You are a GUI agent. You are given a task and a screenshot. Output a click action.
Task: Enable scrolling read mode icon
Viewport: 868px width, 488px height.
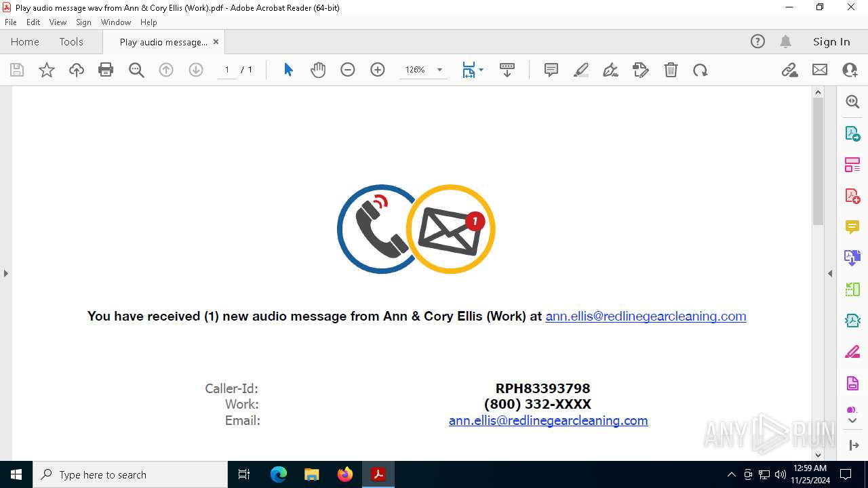(x=507, y=70)
